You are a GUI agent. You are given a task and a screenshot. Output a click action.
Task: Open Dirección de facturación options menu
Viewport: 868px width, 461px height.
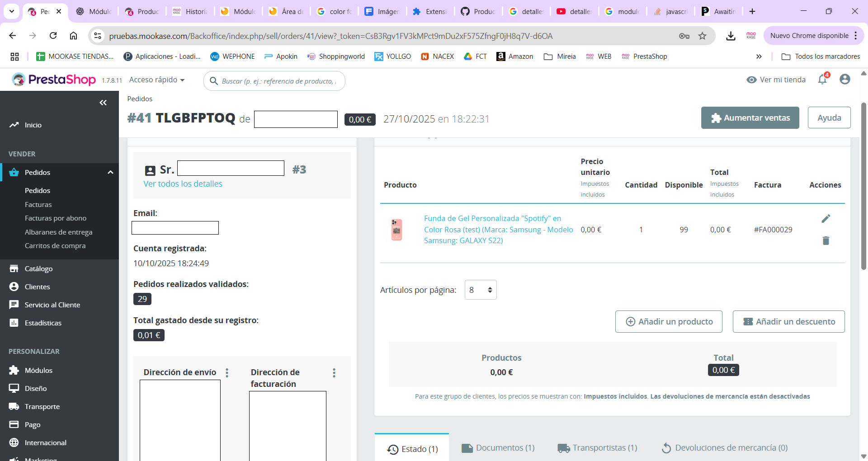334,373
